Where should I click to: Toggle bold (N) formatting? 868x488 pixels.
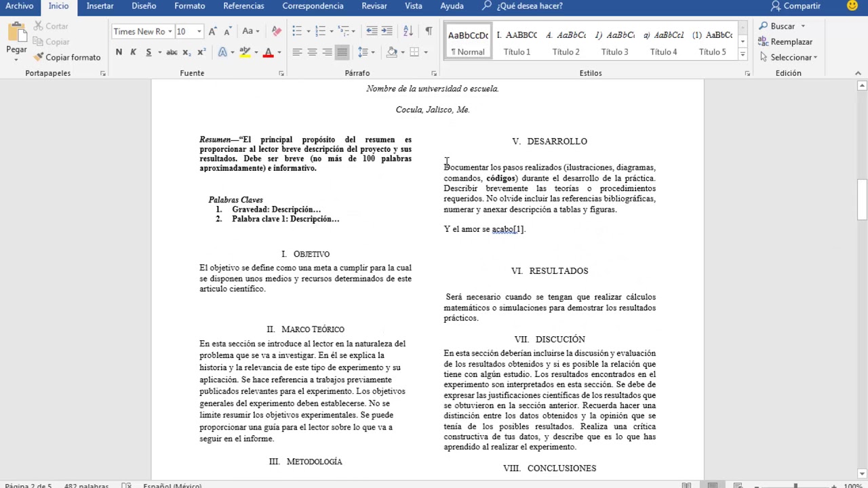tap(119, 52)
